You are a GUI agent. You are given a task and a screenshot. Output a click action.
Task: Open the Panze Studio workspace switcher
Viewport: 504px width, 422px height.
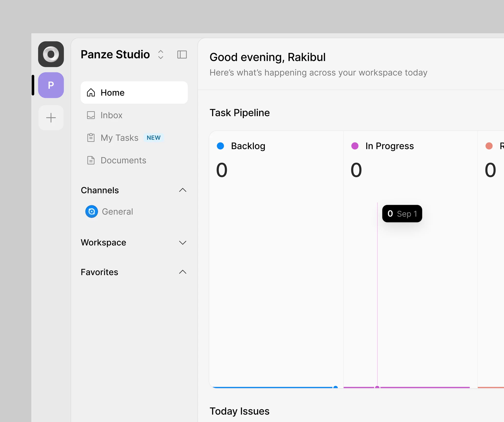pos(161,54)
